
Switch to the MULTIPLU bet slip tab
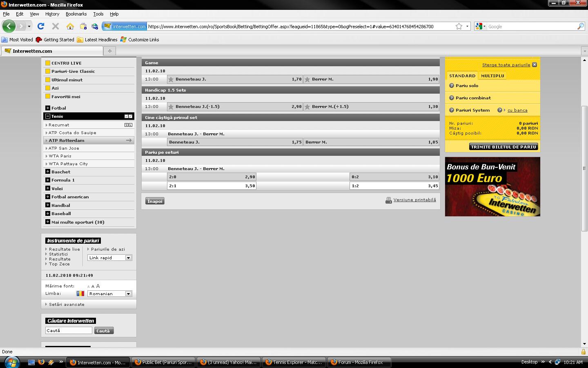(x=492, y=76)
